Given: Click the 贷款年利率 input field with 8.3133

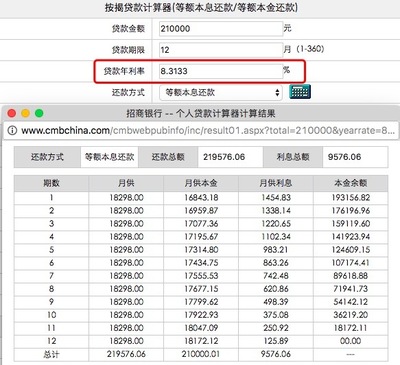Looking at the screenshot, I should 221,71.
